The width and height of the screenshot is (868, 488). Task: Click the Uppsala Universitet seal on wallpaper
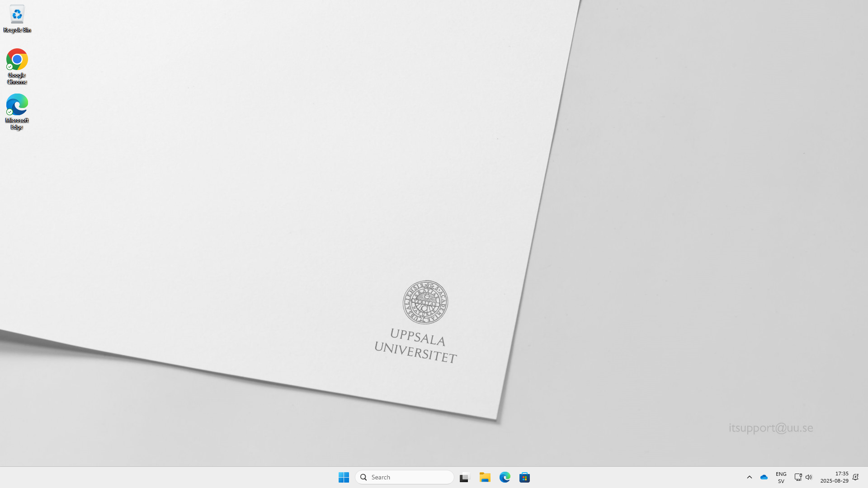pyautogui.click(x=425, y=302)
